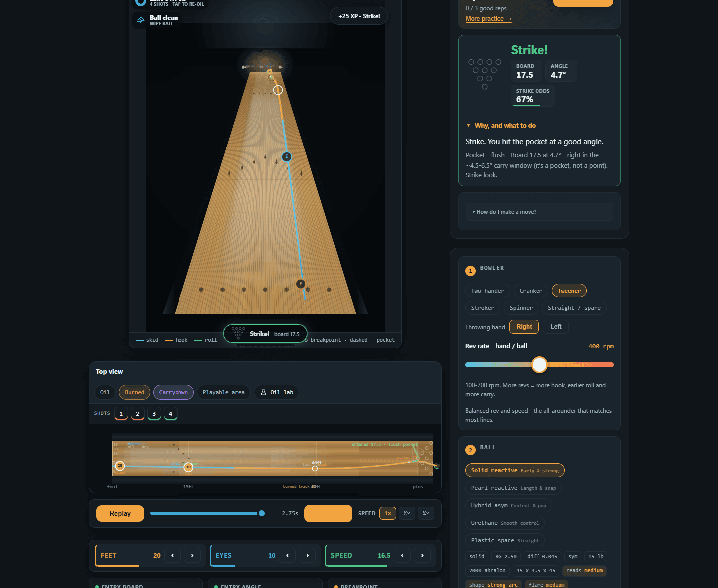This screenshot has width=718, height=588.
Task: Click the replay progress slider handle
Action: point(262,513)
